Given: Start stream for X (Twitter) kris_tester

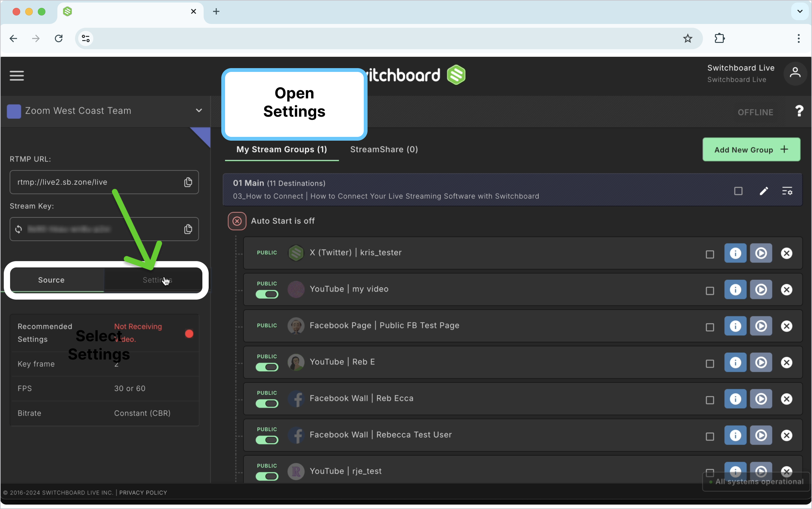Looking at the screenshot, I should (x=761, y=253).
